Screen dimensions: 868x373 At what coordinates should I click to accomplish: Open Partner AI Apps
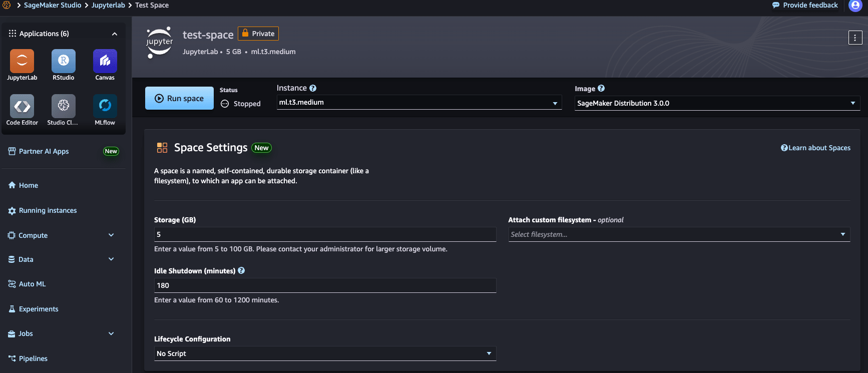(39, 151)
